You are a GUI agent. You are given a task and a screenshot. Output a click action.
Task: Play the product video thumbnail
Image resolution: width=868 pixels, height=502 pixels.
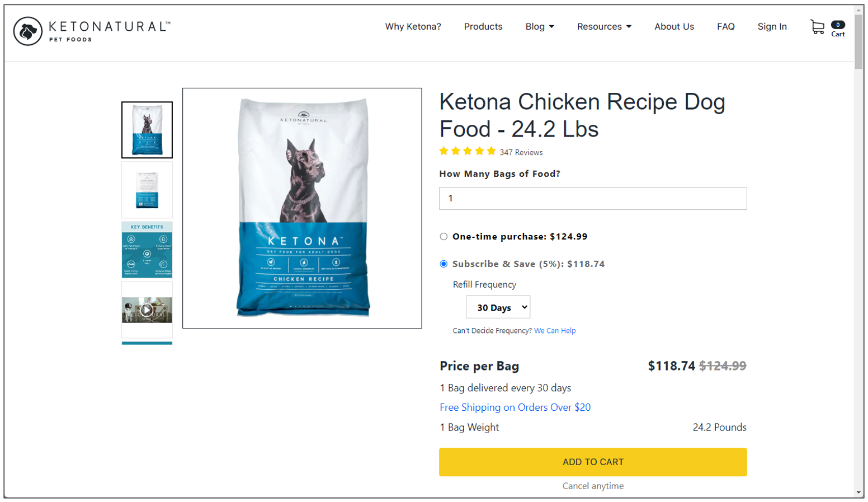pos(147,309)
